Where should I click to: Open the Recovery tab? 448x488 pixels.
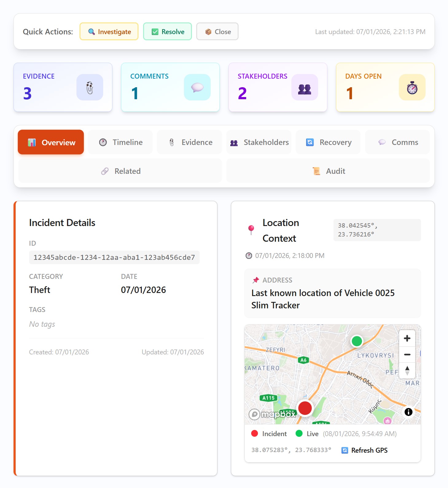[x=328, y=142]
